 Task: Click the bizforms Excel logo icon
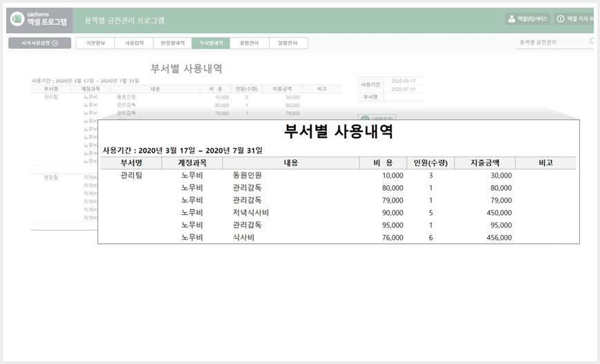(x=17, y=19)
